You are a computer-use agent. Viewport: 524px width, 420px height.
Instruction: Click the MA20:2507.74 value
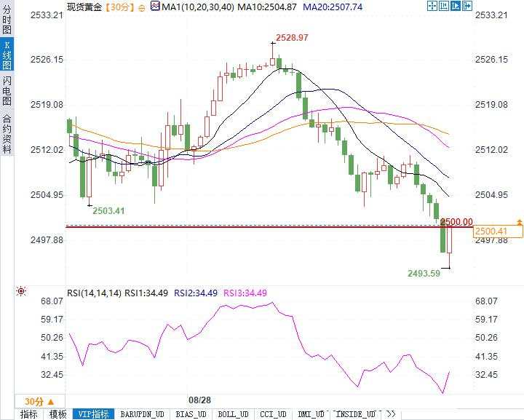pyautogui.click(x=333, y=7)
